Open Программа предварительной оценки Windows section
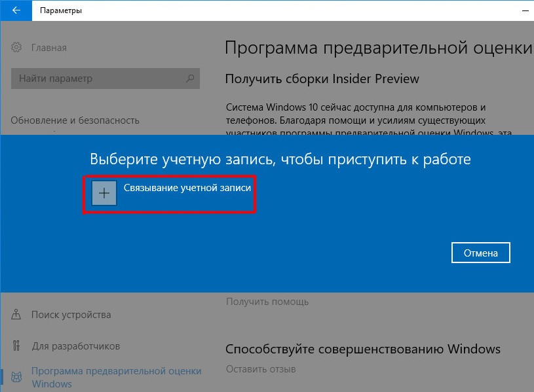The image size is (534, 392). pos(116,377)
